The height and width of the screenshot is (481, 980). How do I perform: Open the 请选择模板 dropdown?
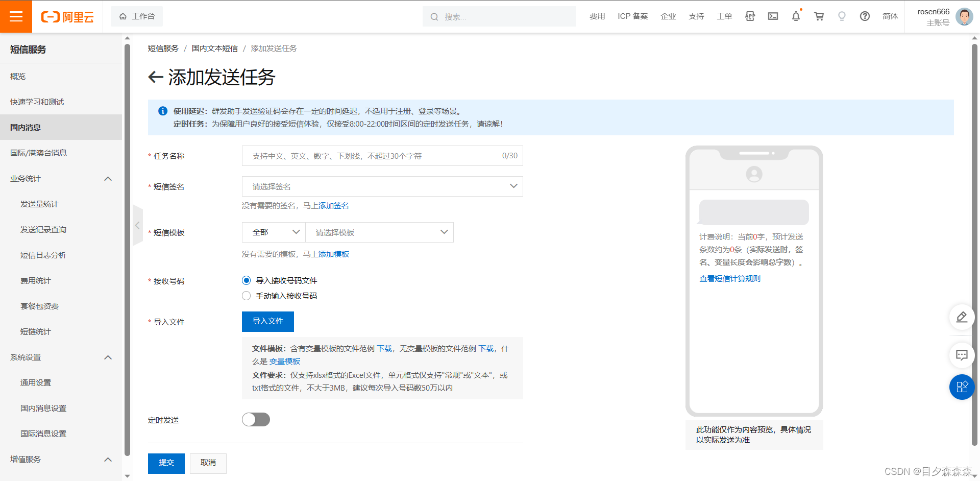(379, 232)
